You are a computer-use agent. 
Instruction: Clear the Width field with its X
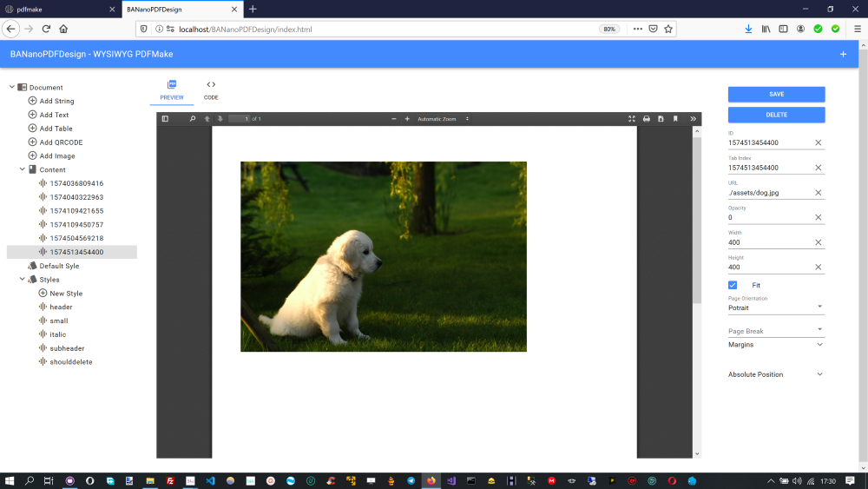[819, 242]
